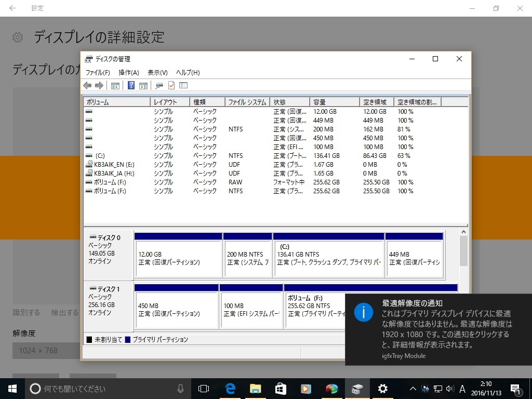The width and height of the screenshot is (532, 399).
Task: Open the ファイル(F) menu
Action: coord(98,73)
